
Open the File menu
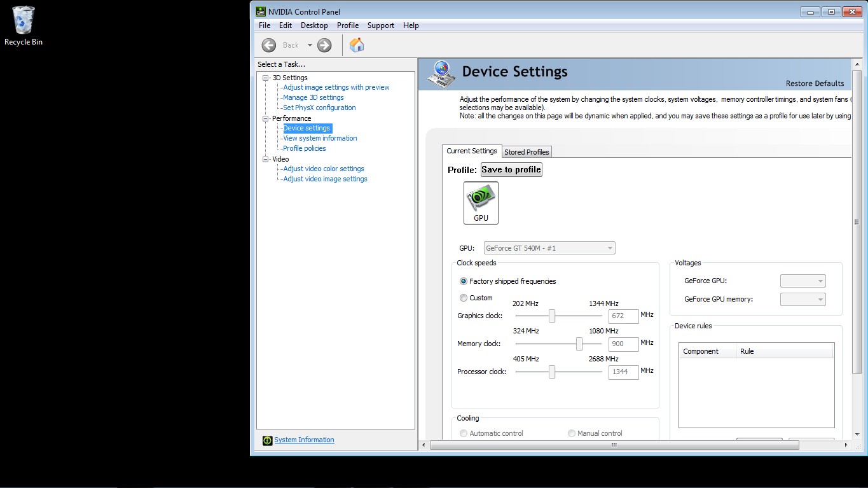click(265, 25)
